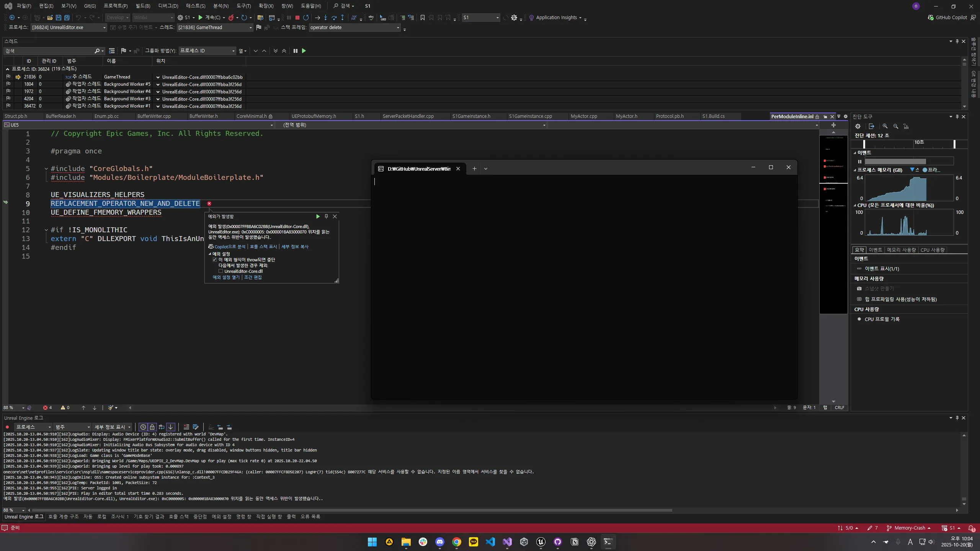Click Save All in the toolbar

(x=67, y=18)
